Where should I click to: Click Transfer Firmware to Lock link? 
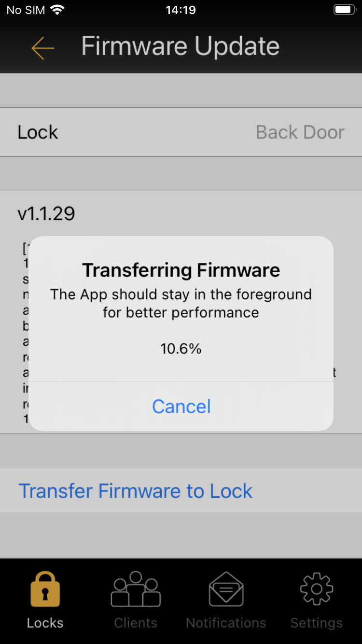(136, 491)
